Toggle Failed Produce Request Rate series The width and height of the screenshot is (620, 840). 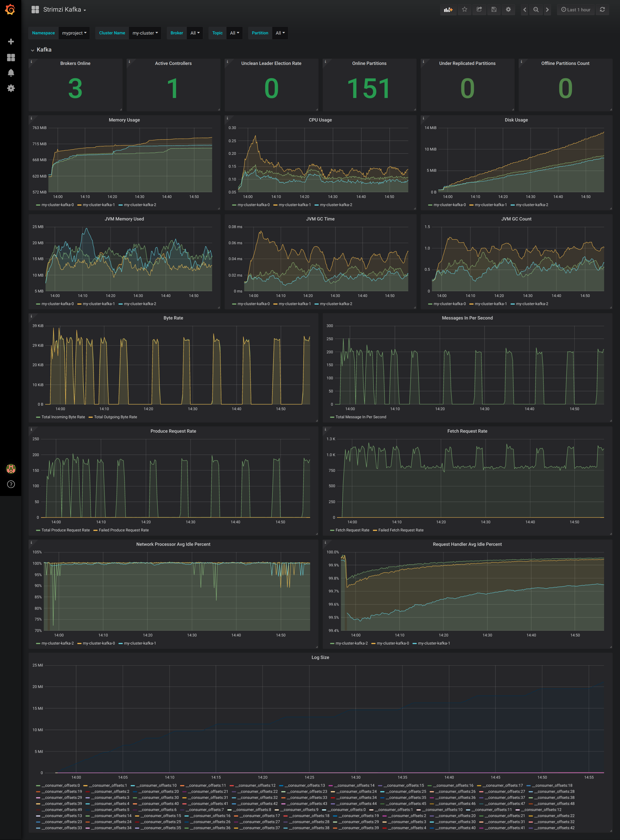tap(124, 530)
